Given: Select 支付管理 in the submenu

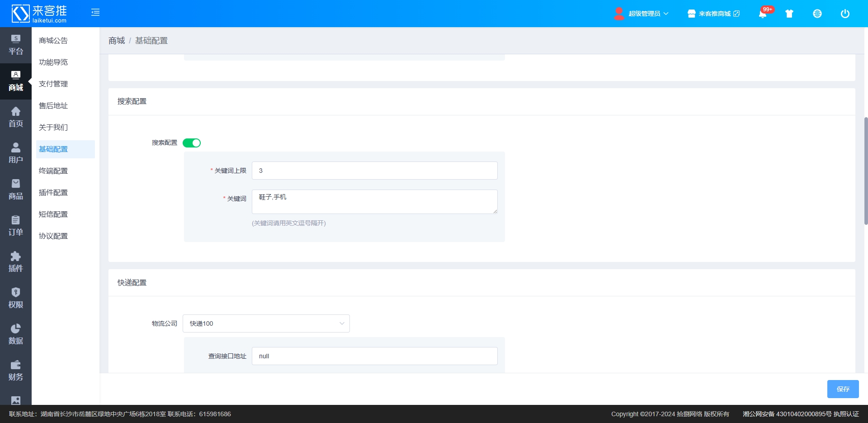Looking at the screenshot, I should tap(53, 84).
